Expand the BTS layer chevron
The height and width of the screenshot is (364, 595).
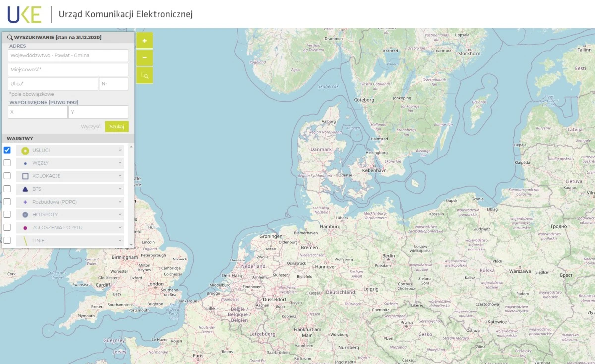[x=120, y=189]
